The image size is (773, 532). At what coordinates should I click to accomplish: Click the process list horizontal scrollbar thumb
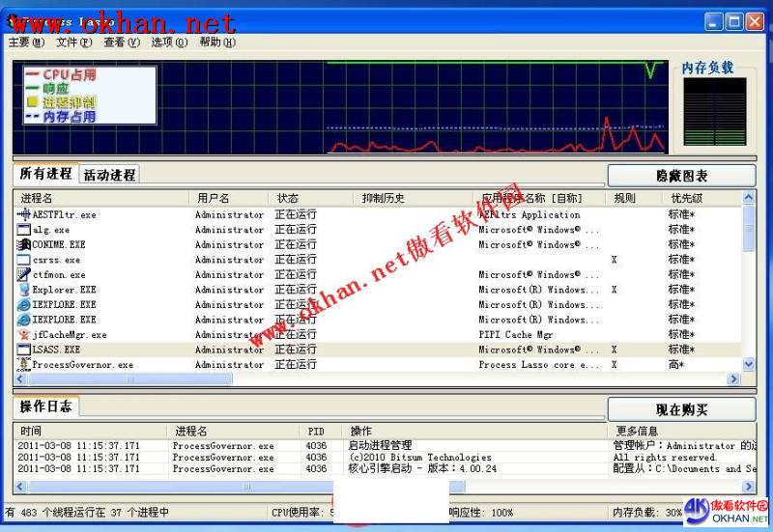click(130, 378)
